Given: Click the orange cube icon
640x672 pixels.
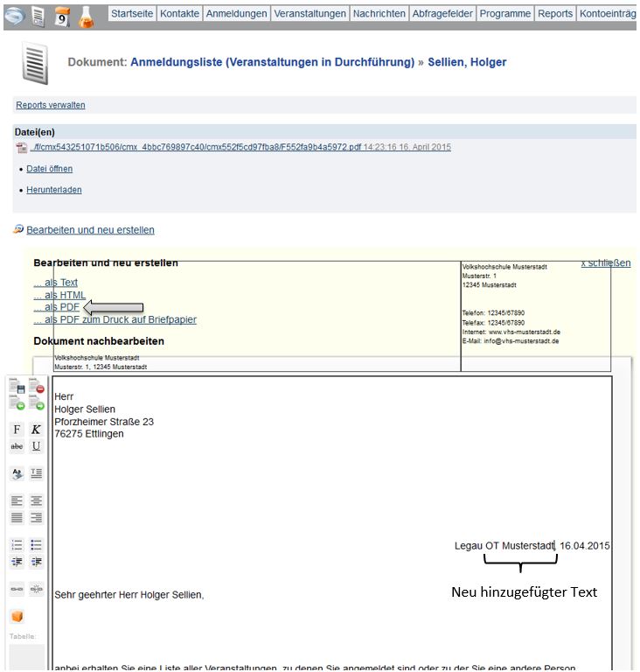Looking at the screenshot, I should point(17,617).
